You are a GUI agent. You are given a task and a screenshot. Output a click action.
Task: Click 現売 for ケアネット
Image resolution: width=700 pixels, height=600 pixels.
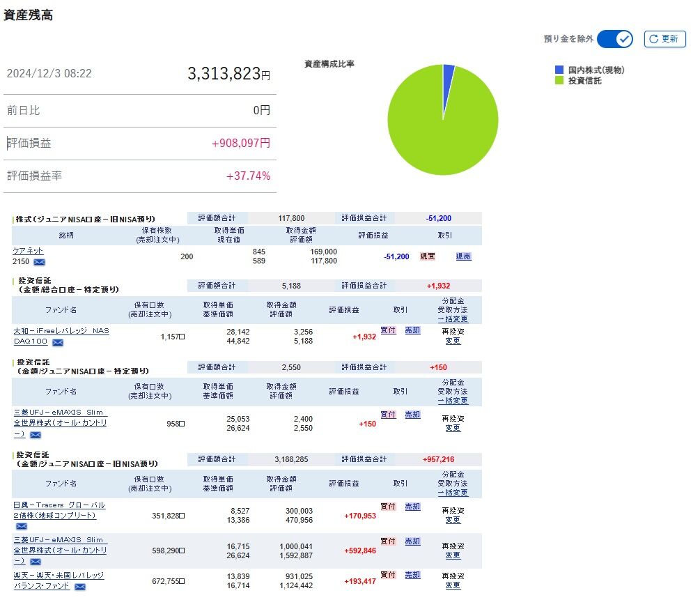(463, 256)
